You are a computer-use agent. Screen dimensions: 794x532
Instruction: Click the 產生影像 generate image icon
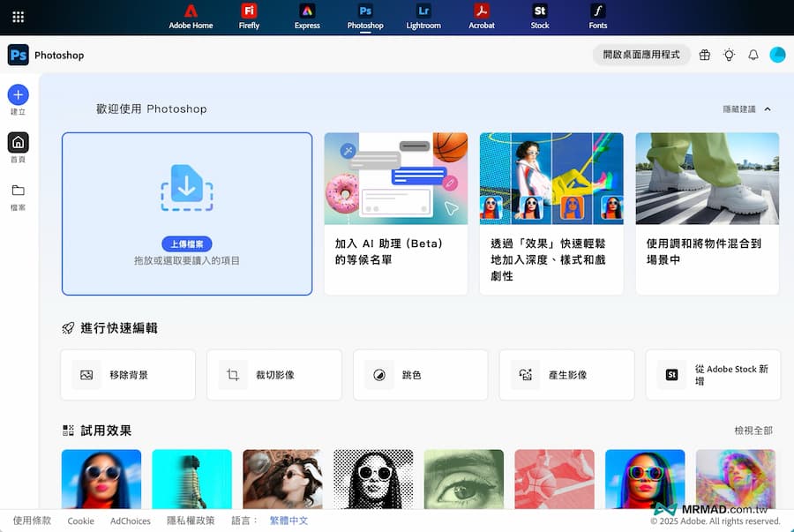pos(525,374)
